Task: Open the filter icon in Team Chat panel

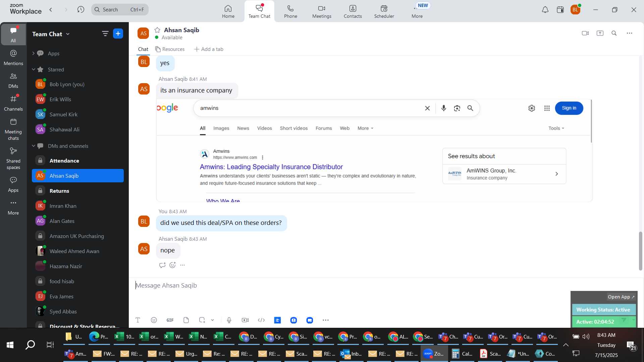Action: 105,34
